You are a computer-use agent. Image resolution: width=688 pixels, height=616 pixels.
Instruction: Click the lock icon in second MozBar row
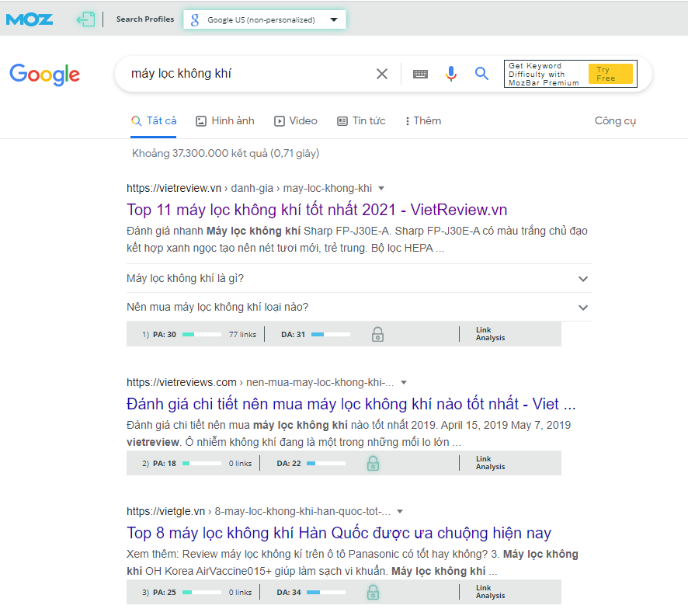click(373, 463)
